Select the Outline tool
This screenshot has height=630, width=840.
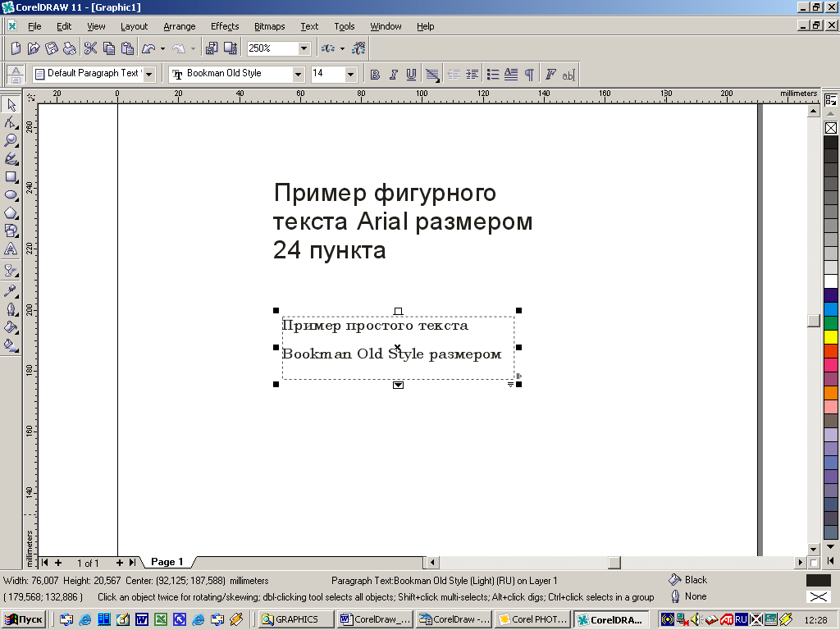[11, 309]
